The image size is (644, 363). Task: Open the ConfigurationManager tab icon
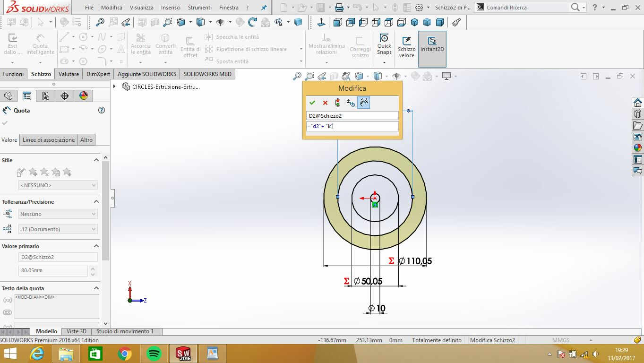(x=46, y=96)
